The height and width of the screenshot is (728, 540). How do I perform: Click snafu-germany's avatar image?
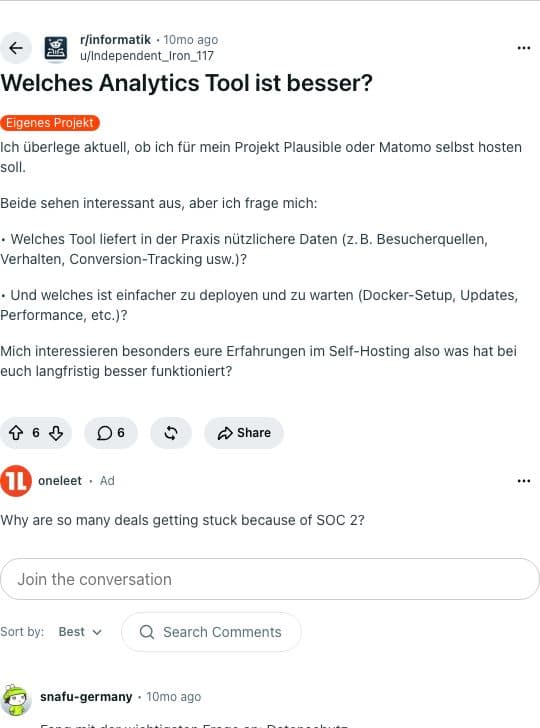point(16,700)
